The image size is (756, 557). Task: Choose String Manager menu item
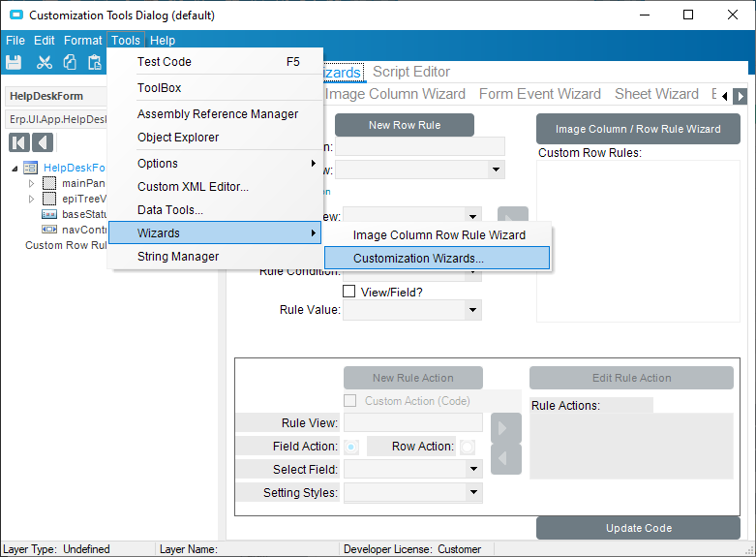click(x=216, y=257)
